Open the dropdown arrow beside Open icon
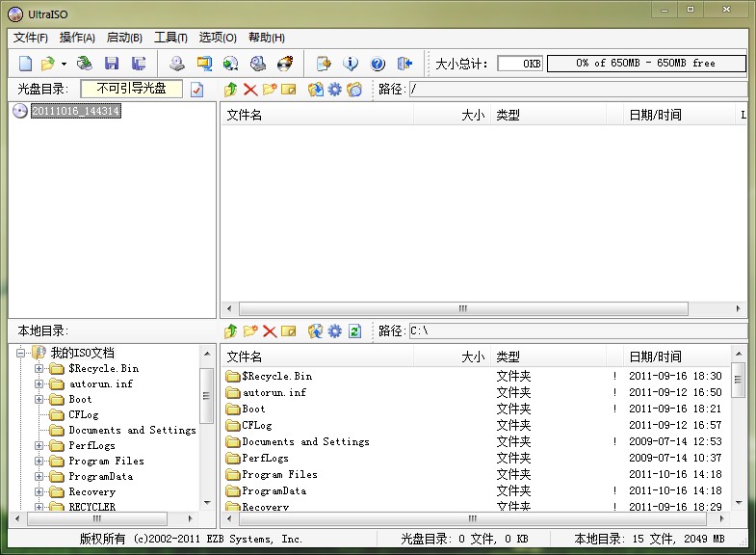This screenshot has height=555, width=756. pos(64,64)
